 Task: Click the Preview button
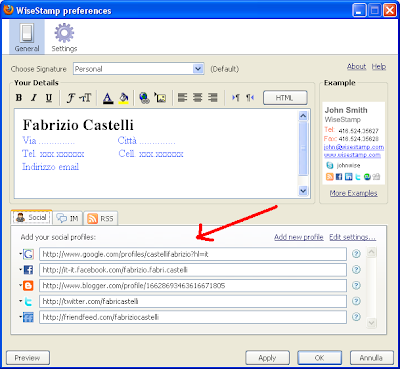(x=28, y=358)
